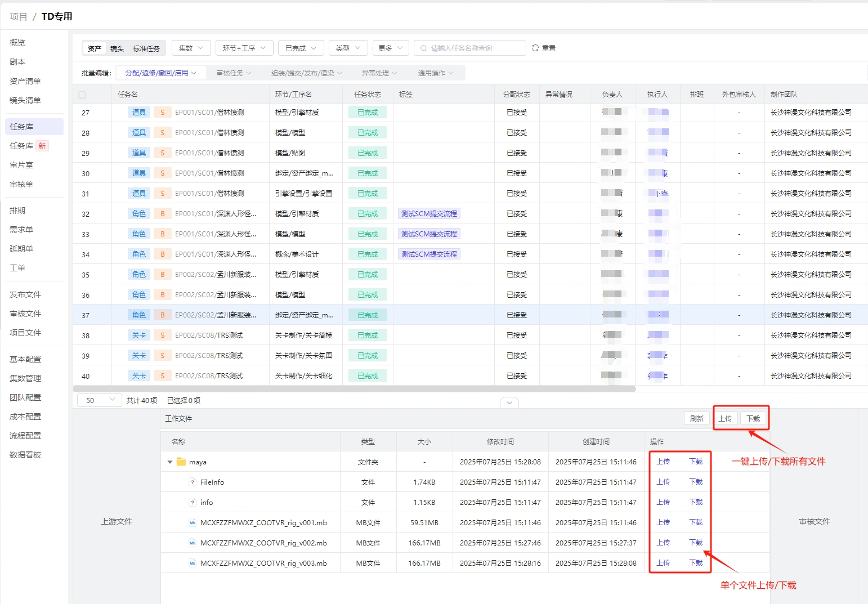The image size is (868, 604).
Task: Click the FileInfo file icon
Action: click(x=193, y=482)
